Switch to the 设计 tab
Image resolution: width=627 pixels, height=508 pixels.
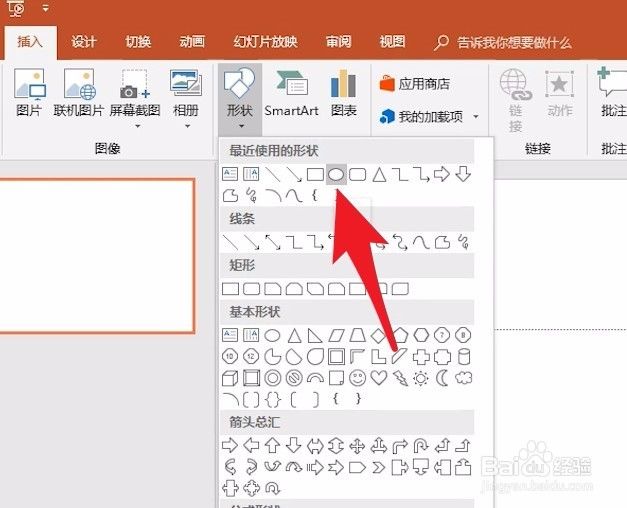pyautogui.click(x=84, y=42)
